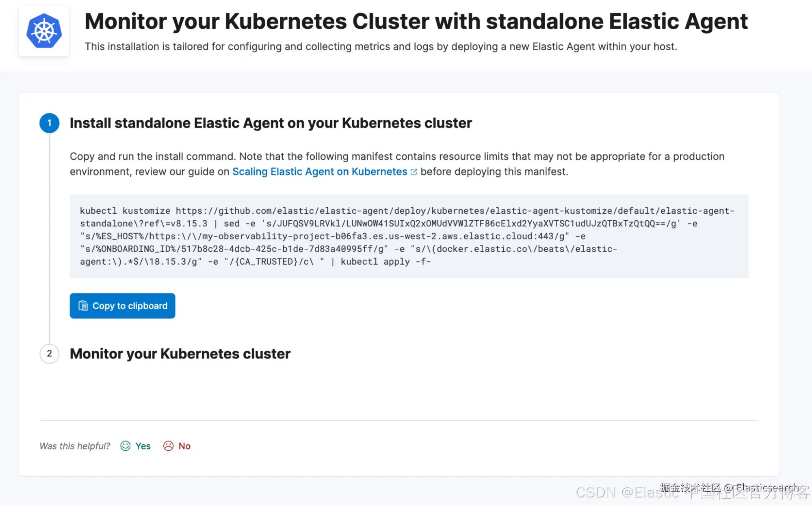Click the horizontal divider above the feedback row
This screenshot has height=506, width=812.
pos(398,420)
